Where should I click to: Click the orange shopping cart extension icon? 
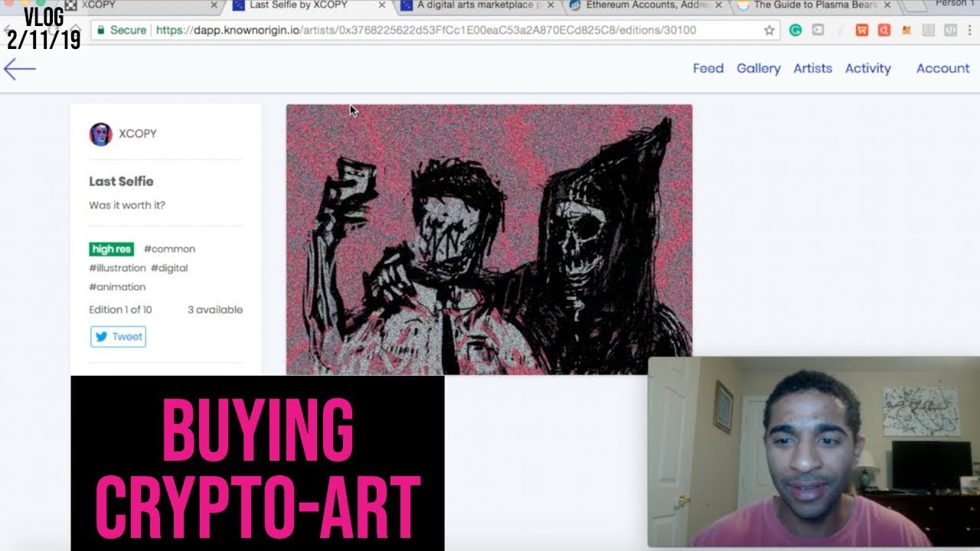click(862, 31)
